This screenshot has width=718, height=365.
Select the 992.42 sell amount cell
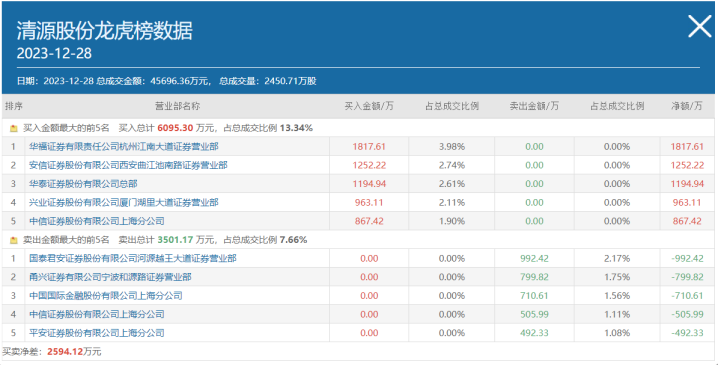[x=534, y=258]
